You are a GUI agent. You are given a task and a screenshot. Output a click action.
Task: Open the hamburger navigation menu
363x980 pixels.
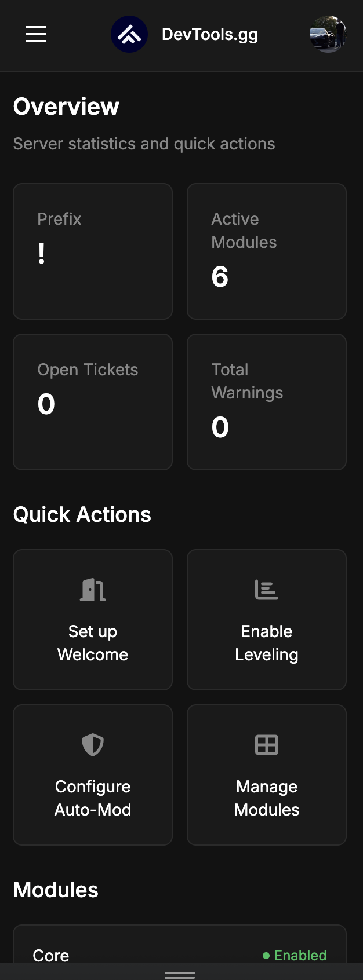click(36, 35)
